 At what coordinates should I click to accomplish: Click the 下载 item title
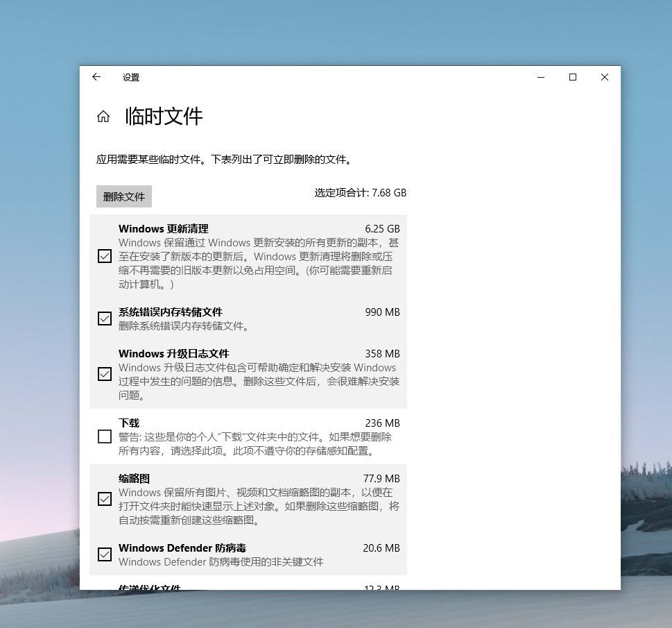click(x=129, y=423)
